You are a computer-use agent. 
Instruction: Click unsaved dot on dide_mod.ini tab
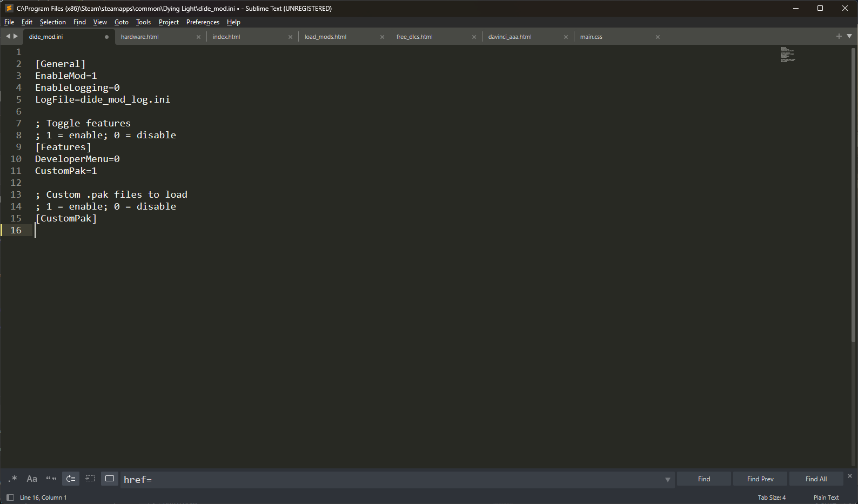[x=106, y=37]
